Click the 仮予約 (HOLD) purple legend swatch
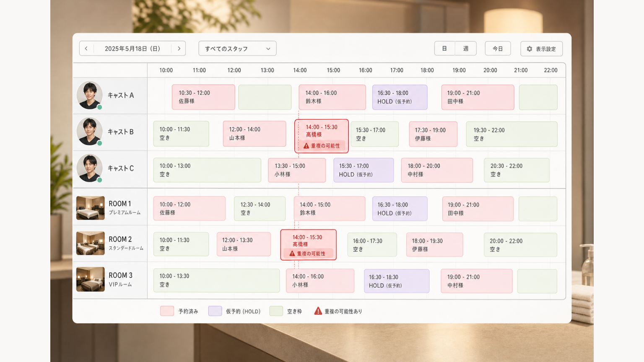The width and height of the screenshot is (644, 362). [x=215, y=311]
